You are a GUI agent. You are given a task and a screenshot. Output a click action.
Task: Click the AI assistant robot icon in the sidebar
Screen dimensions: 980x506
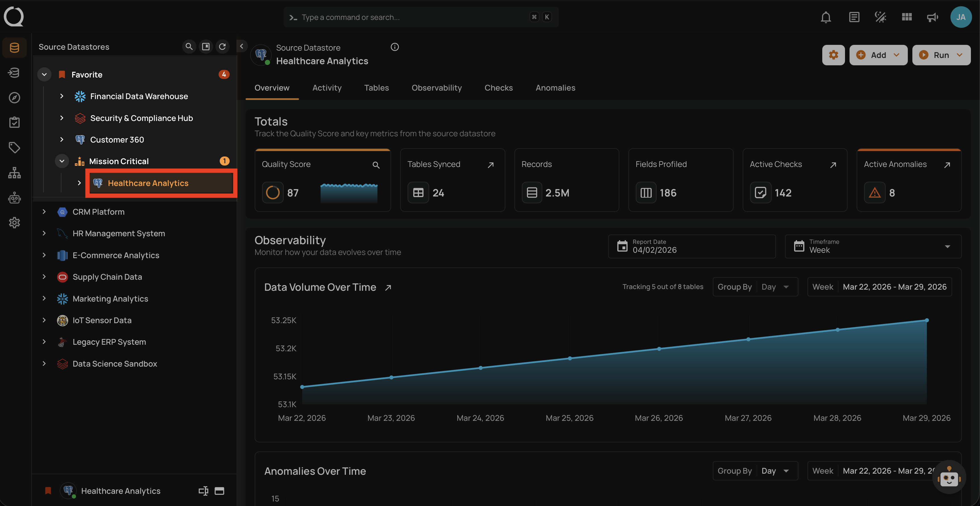click(14, 198)
